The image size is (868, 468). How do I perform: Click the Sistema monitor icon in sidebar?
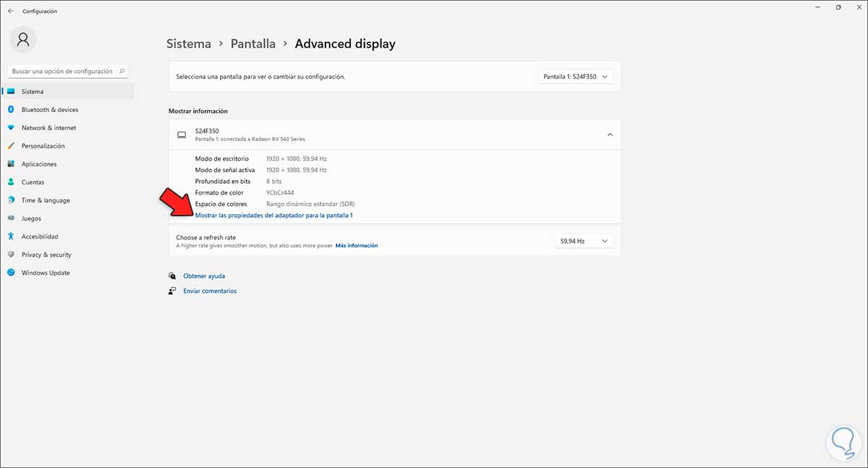point(12,92)
